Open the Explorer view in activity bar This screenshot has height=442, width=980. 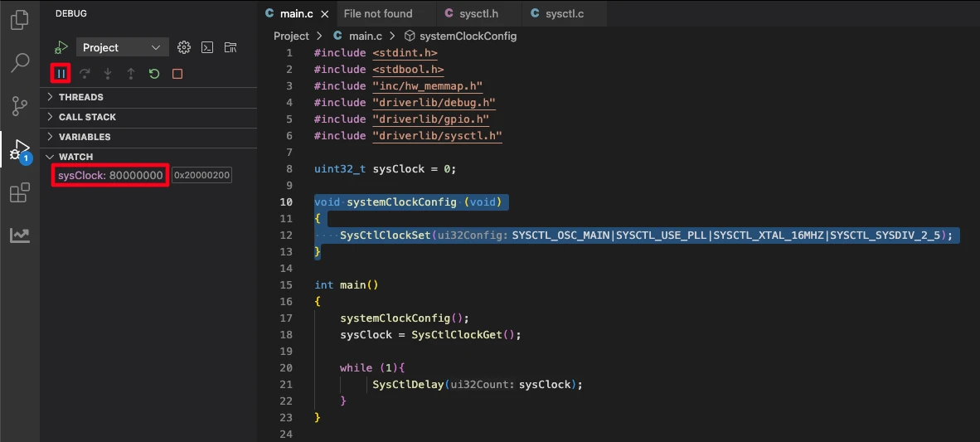[x=19, y=19]
